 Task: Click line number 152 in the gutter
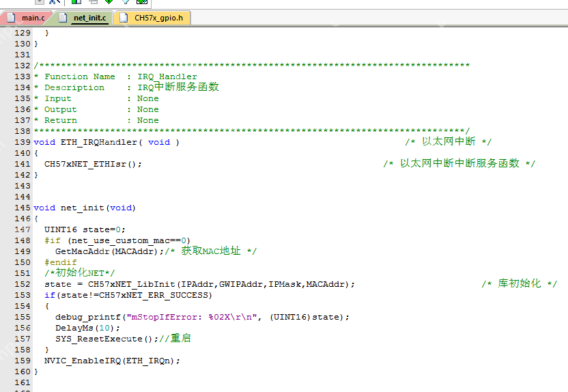(23, 284)
